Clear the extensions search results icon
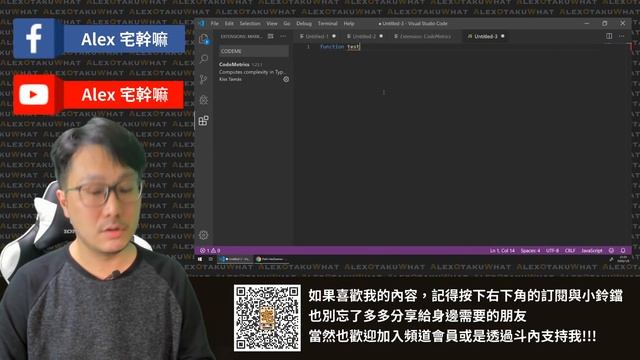This screenshot has height=360, width=640. click(x=271, y=36)
